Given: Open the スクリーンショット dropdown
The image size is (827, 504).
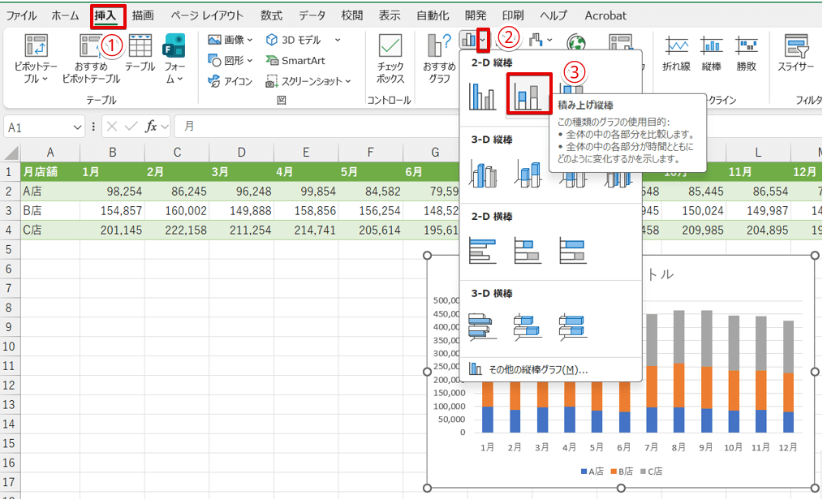Looking at the screenshot, I should point(347,81).
